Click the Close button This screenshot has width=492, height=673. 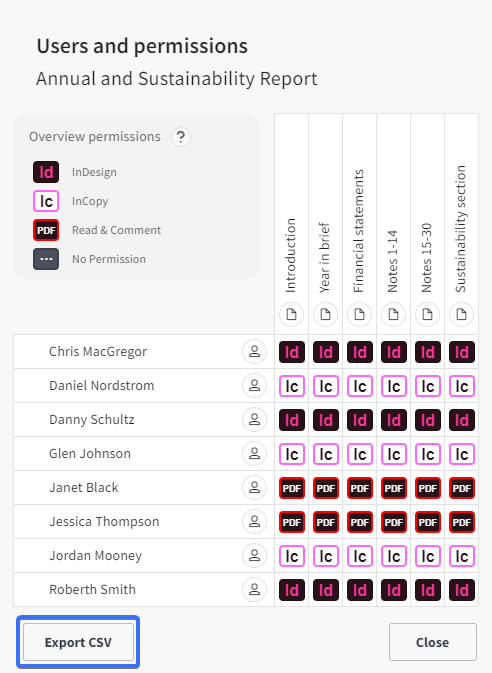pyautogui.click(x=433, y=642)
